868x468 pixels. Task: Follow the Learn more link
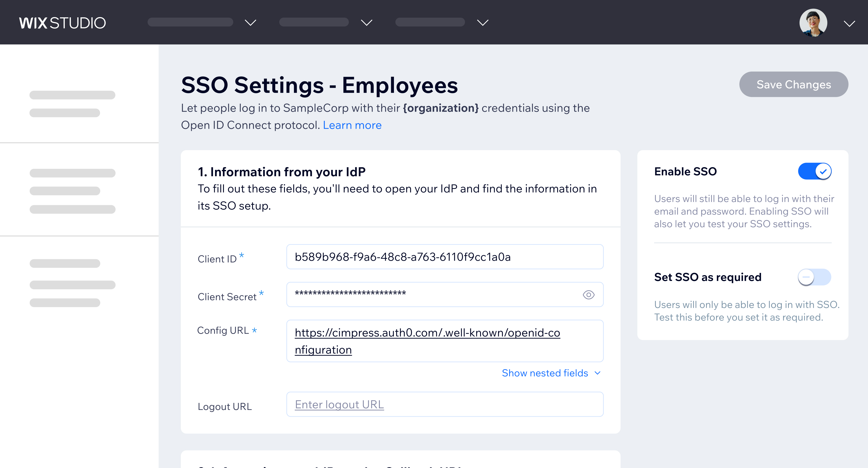pos(352,125)
